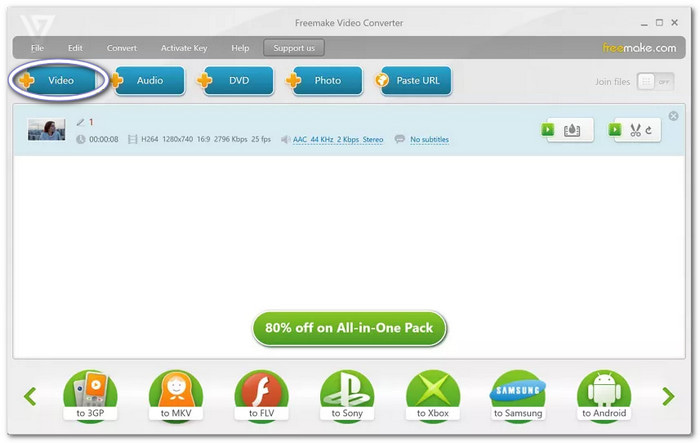Click the DVD import button
This screenshot has width=700, height=443.
pyautogui.click(x=236, y=81)
